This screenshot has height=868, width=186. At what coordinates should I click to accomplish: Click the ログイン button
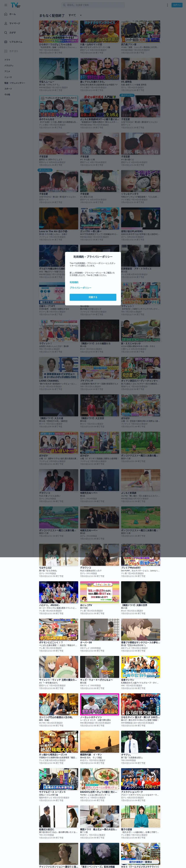[x=177, y=5]
